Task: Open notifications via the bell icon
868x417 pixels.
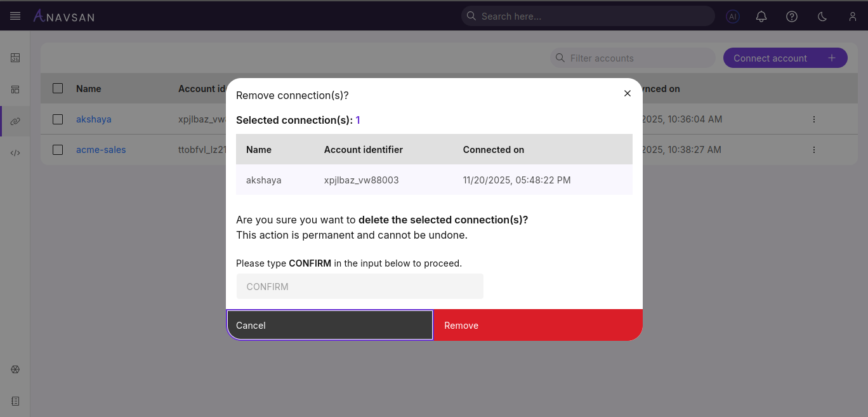Action: 761,17
